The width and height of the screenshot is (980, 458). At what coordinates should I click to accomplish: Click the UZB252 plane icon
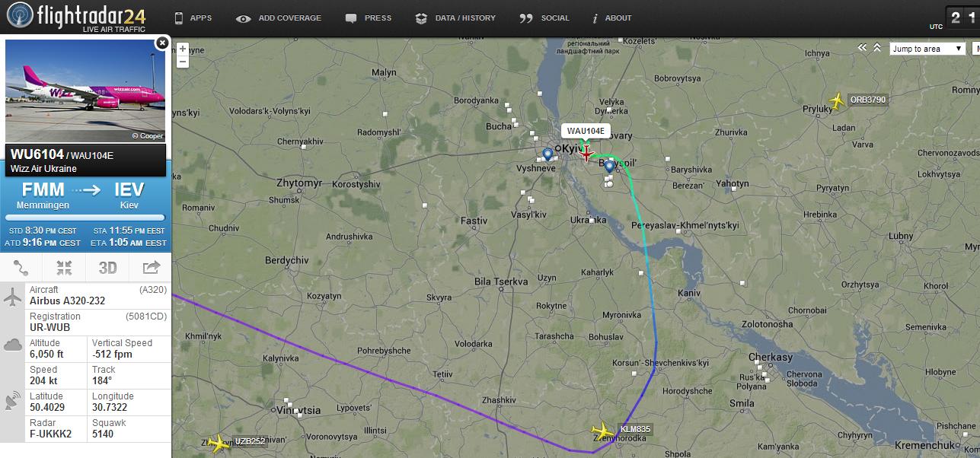pos(219,443)
